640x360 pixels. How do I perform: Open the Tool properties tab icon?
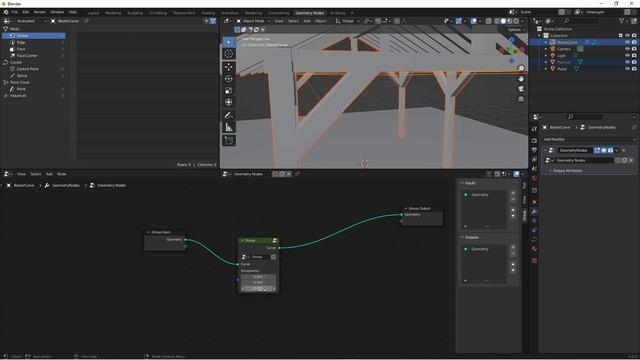pyautogui.click(x=534, y=129)
